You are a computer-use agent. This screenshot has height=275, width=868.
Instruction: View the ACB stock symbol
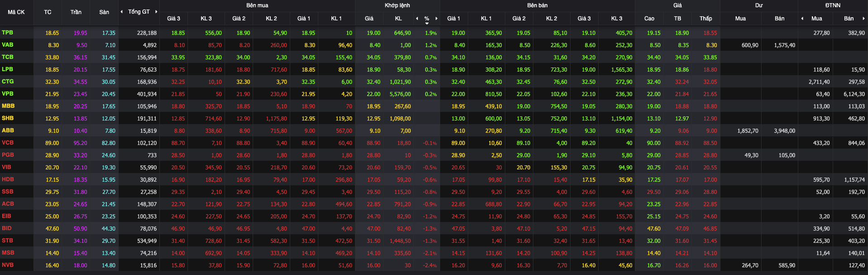point(8,204)
